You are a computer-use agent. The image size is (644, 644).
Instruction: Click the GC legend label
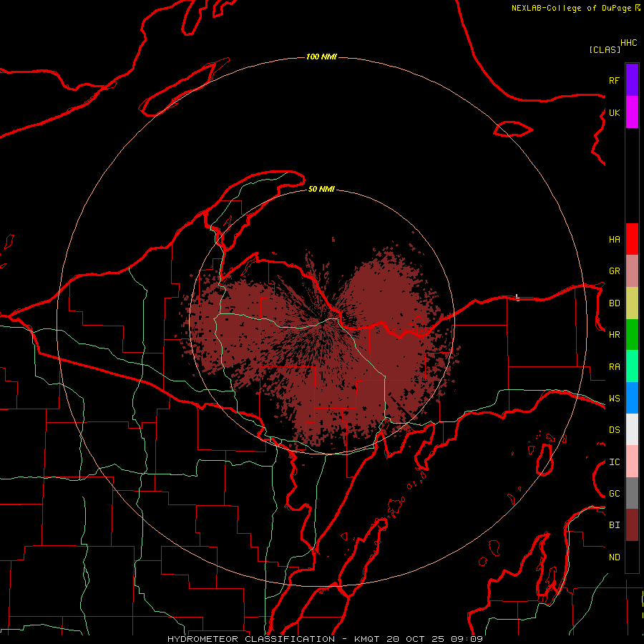(615, 494)
